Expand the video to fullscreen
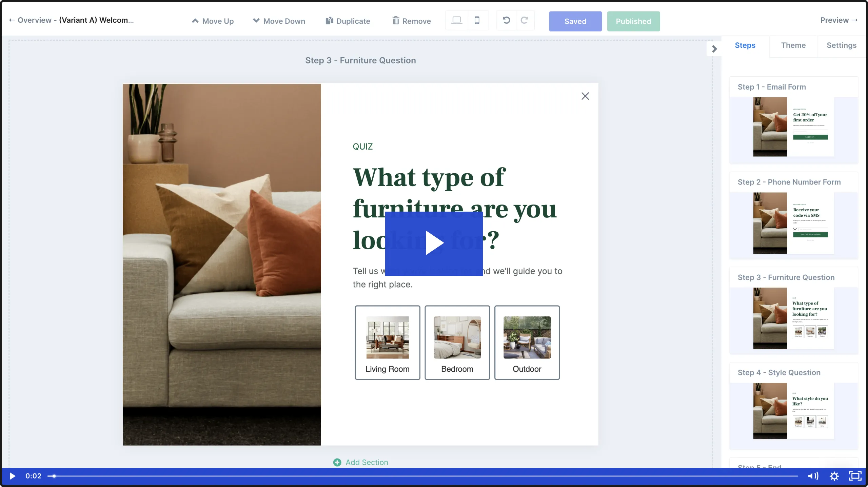This screenshot has width=868, height=487. (x=855, y=476)
